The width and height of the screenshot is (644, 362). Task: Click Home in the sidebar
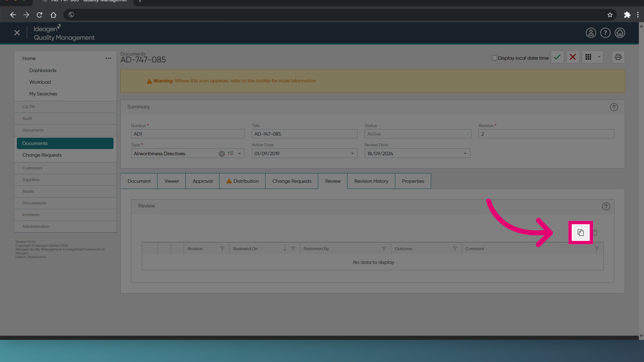point(29,58)
